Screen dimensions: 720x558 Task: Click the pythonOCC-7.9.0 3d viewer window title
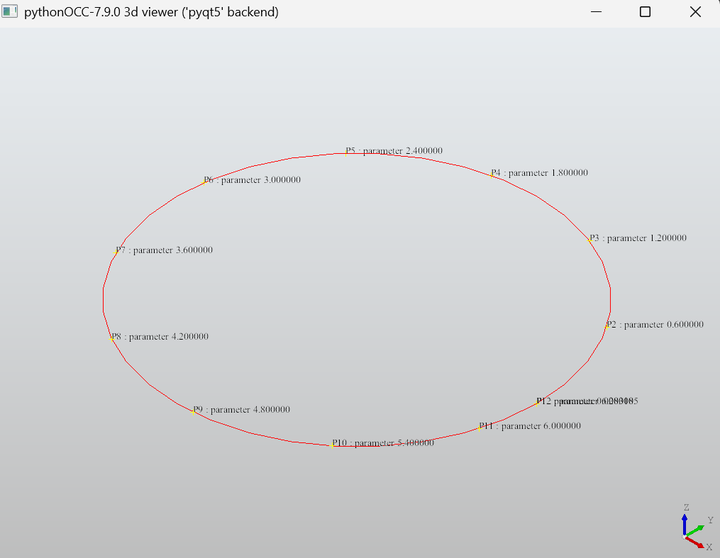click(151, 11)
